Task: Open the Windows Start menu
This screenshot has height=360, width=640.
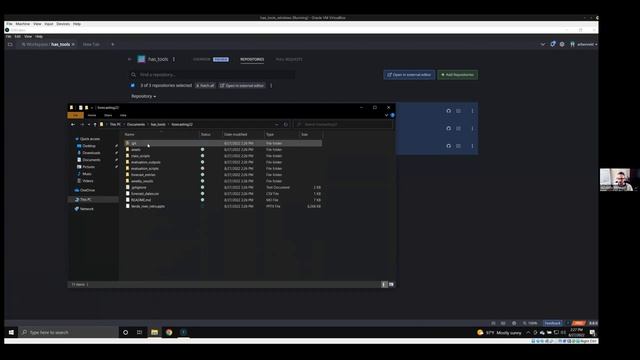Action: pos(11,332)
